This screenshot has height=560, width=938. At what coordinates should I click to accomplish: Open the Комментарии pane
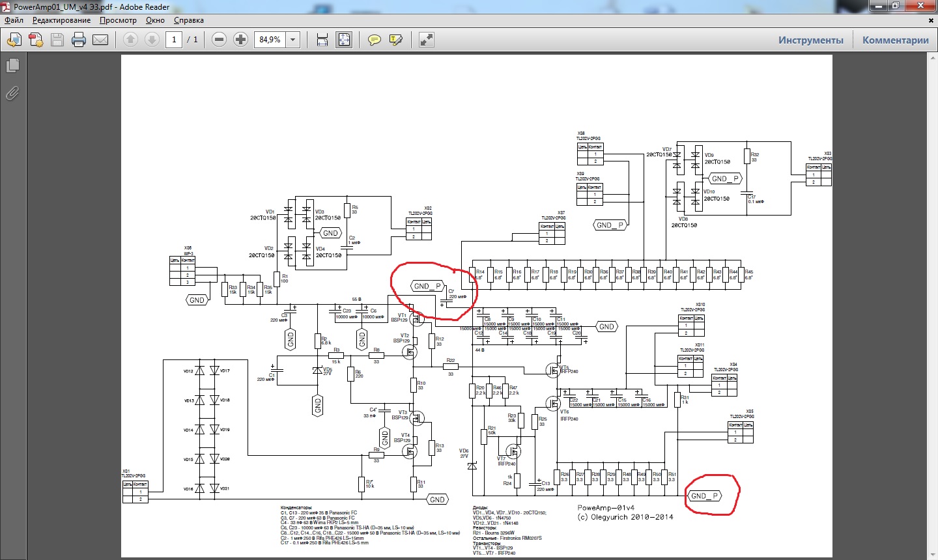[896, 40]
